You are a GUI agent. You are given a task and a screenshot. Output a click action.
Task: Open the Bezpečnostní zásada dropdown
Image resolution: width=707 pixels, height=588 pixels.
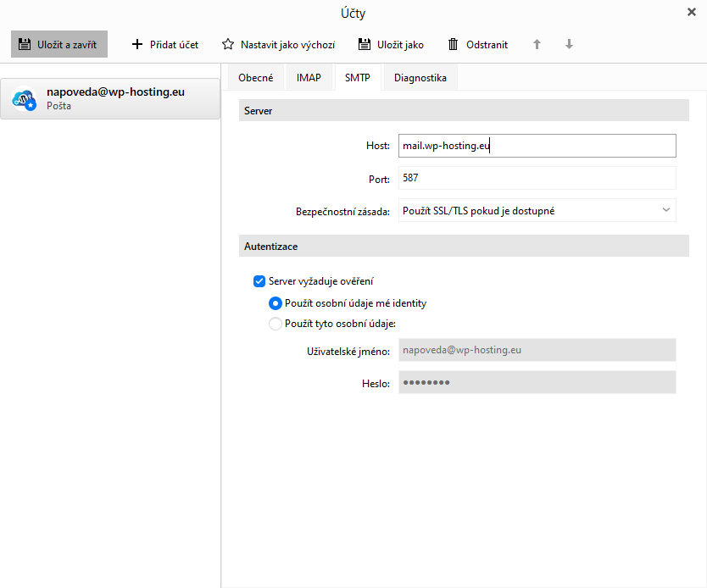(x=537, y=210)
